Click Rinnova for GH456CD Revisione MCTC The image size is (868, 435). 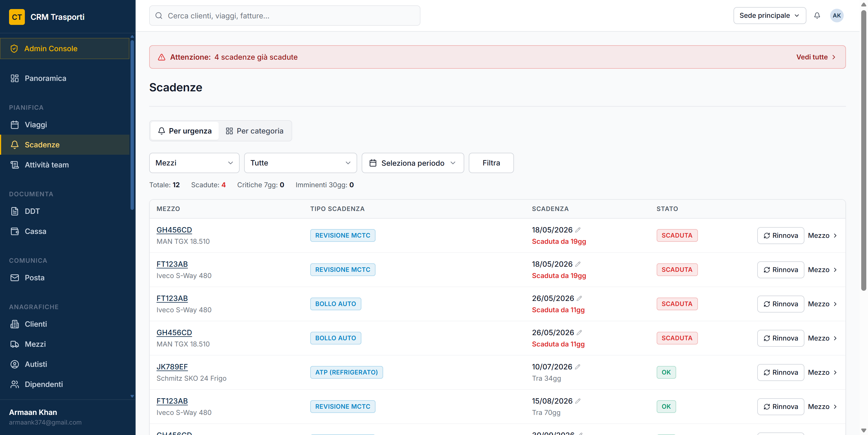click(x=780, y=235)
